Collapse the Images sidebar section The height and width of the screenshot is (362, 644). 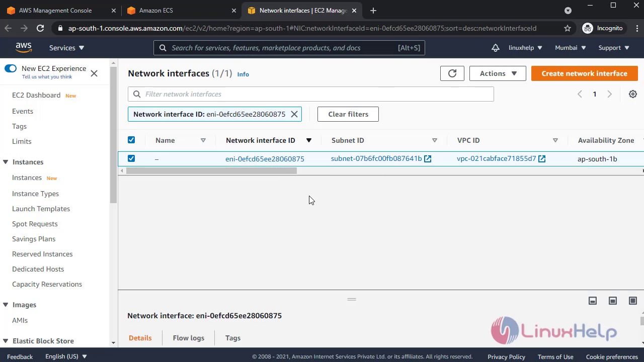click(x=6, y=305)
